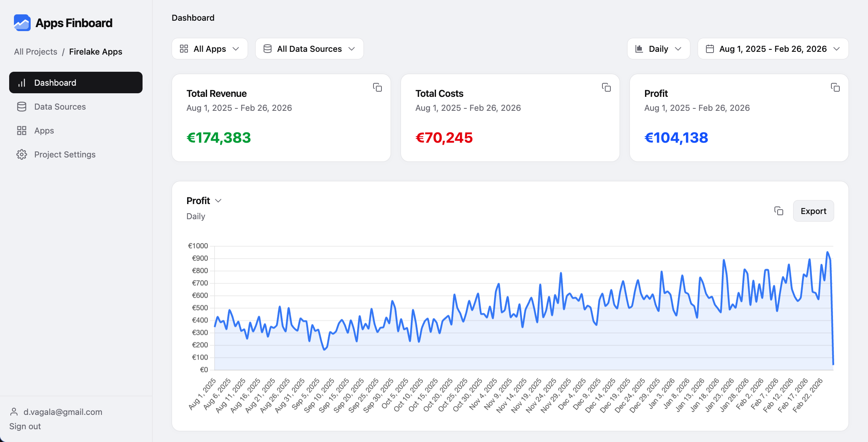Click the final data point on profit line

click(x=833, y=364)
